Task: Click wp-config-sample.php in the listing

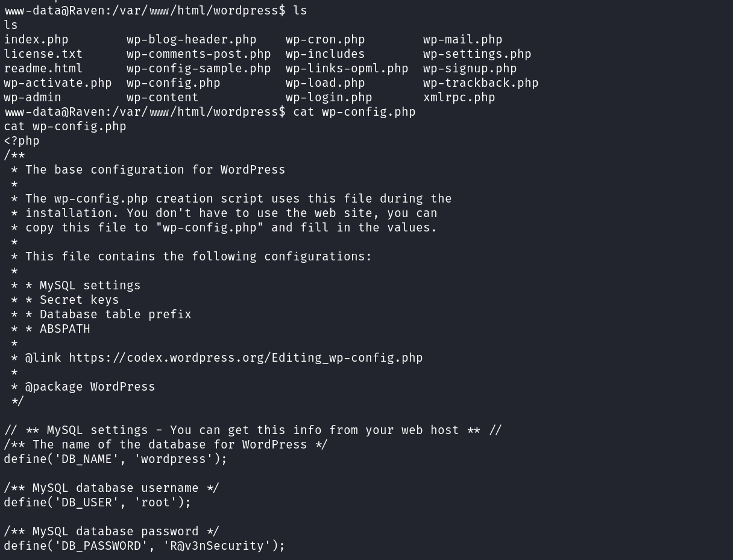Action: coord(198,69)
